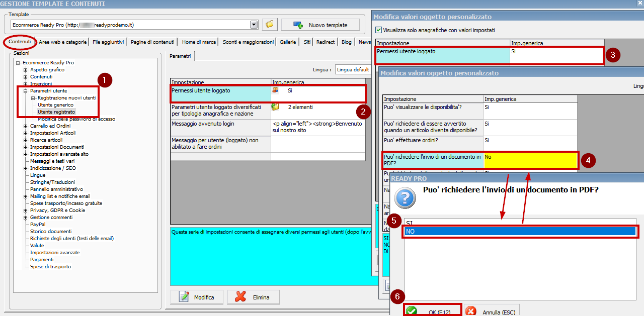Viewport: 644px width, 316px height.
Task: Select the Parametri tab
Action: [180, 56]
